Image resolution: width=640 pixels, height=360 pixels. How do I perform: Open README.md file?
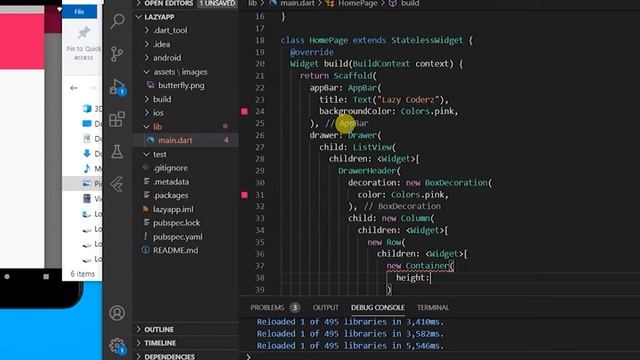pyautogui.click(x=176, y=250)
